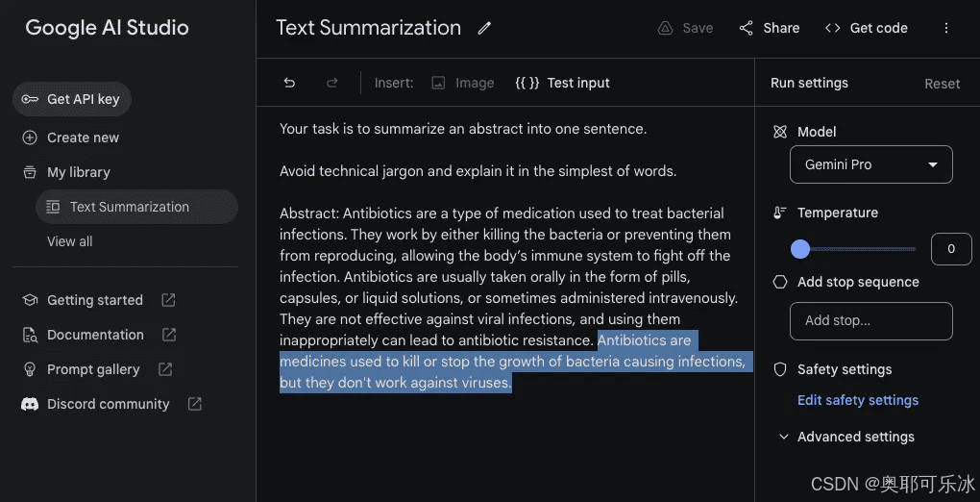Open Edit safety settings link

857,401
